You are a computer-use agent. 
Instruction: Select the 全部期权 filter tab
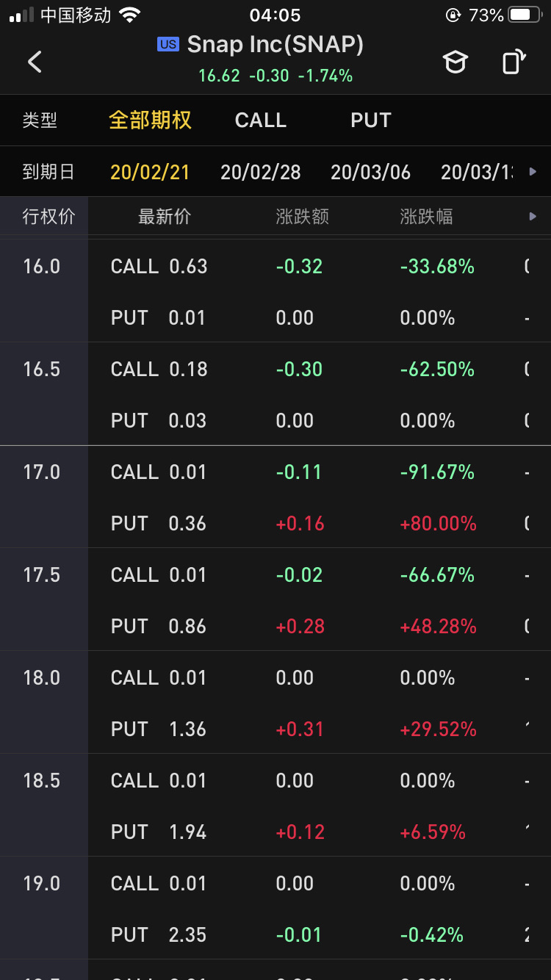150,120
